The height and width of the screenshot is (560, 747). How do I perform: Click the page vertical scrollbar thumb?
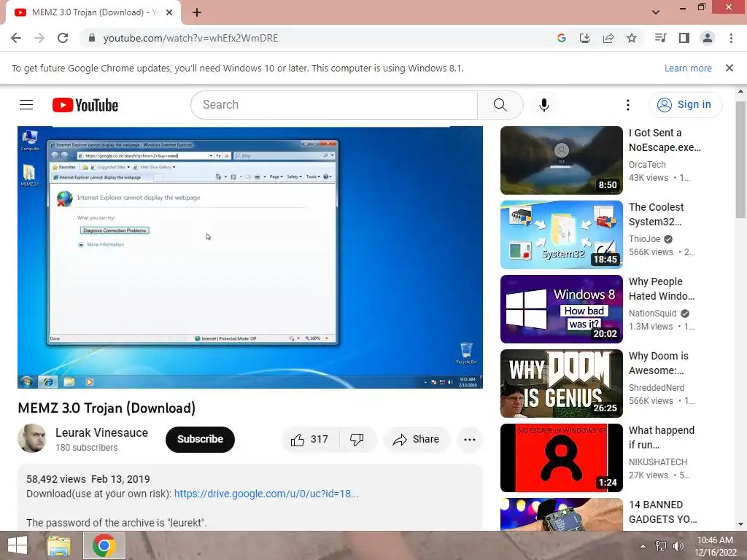click(740, 160)
